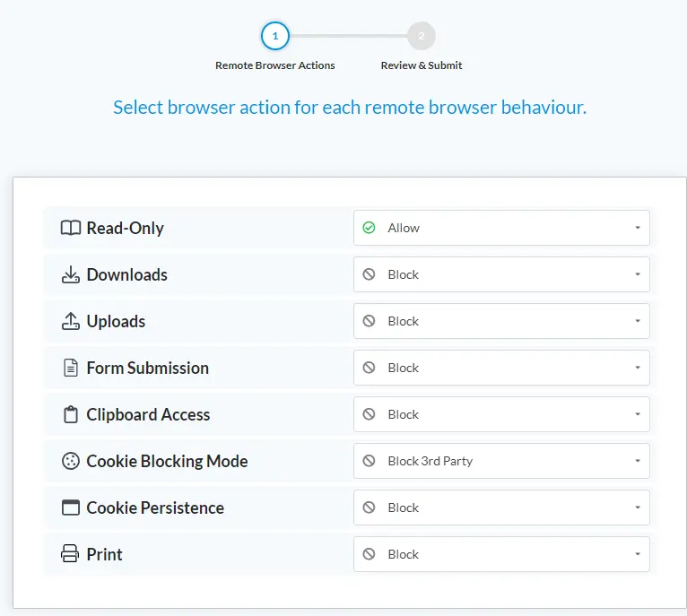Screen dimensions: 687x616
Task: Change the Form Submission dropdown setting
Action: click(x=501, y=368)
